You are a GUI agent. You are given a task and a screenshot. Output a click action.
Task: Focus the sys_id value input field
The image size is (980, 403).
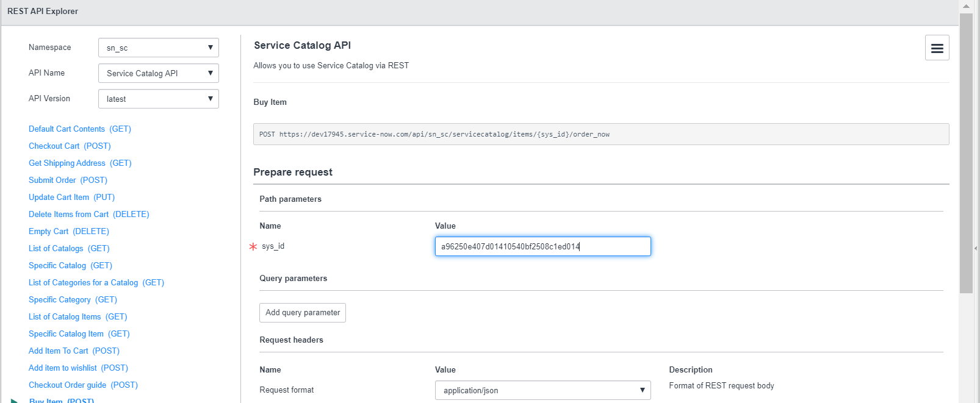(x=542, y=246)
